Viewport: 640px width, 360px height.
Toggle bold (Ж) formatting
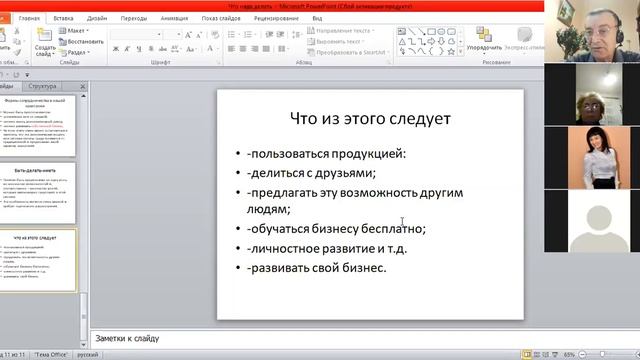[116, 49]
